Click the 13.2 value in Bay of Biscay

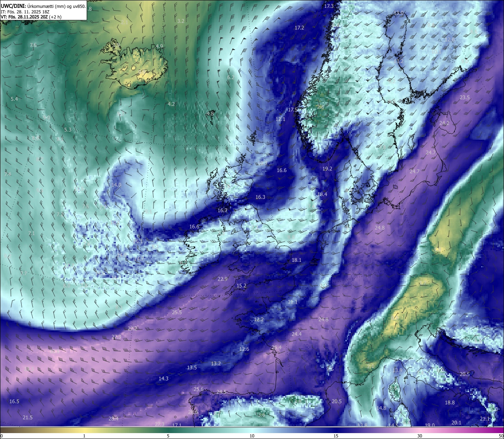pyautogui.click(x=216, y=363)
